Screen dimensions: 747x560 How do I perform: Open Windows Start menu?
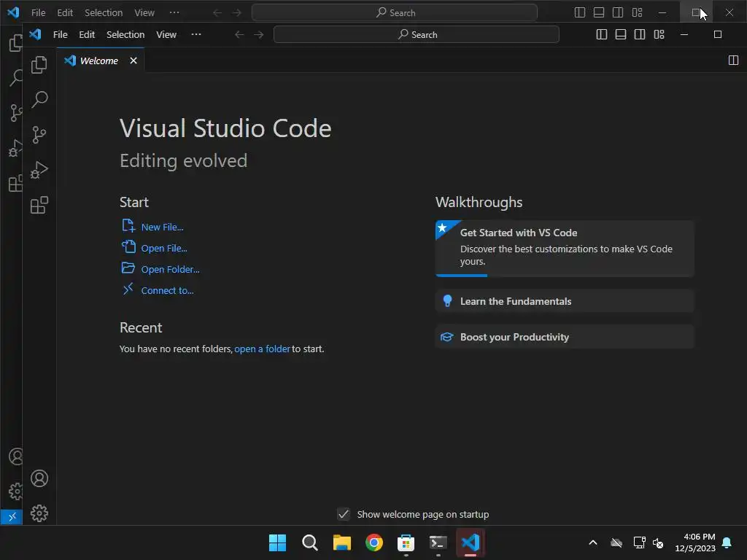pos(277,542)
